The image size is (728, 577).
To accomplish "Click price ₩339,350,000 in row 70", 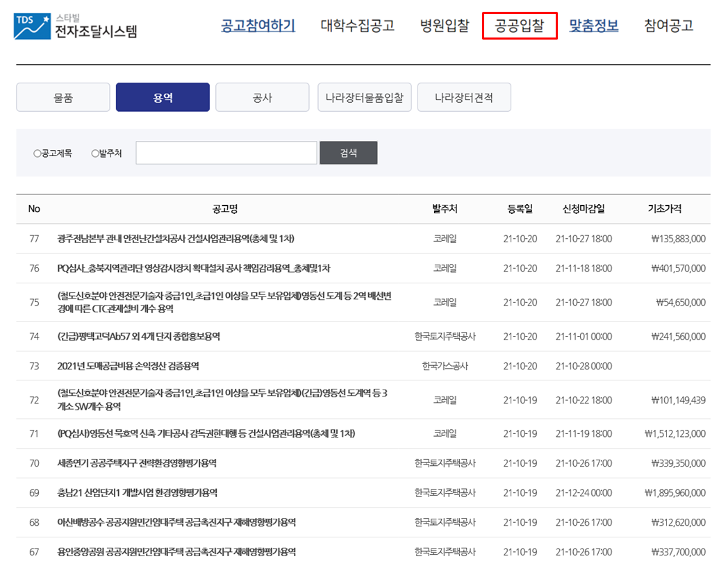I will pos(678,463).
